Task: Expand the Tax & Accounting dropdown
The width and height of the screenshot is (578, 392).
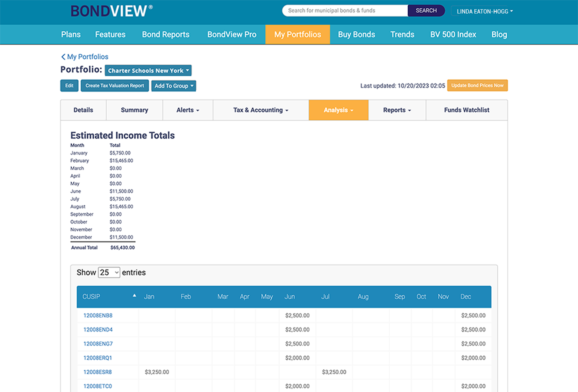Action: click(x=260, y=110)
